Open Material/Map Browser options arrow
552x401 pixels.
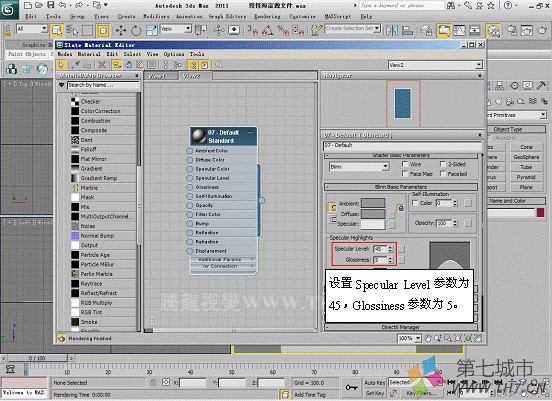[62, 85]
